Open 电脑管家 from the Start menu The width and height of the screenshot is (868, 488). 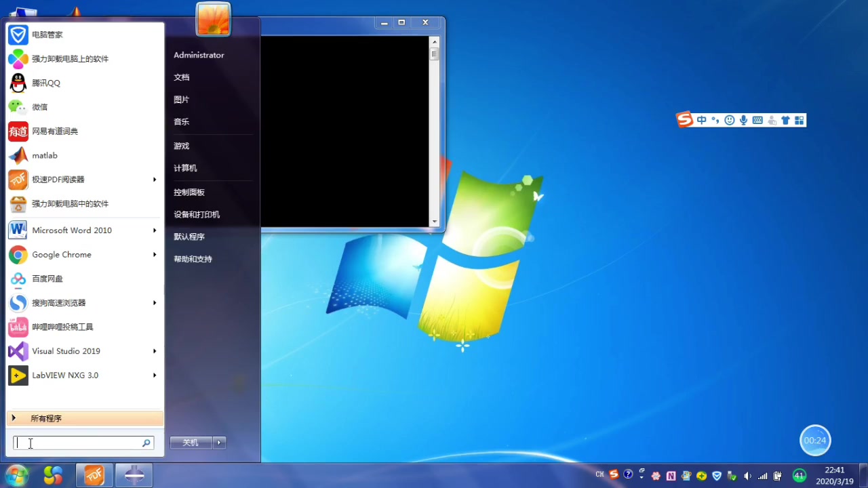85,35
